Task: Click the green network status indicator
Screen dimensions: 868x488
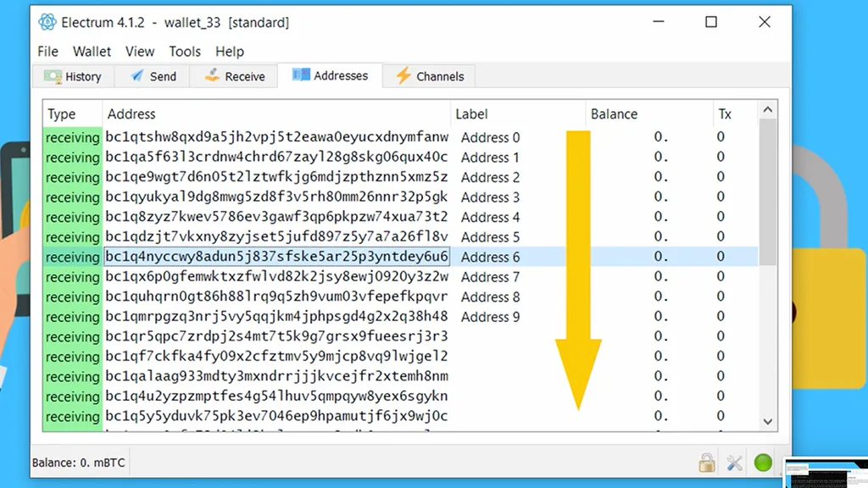Action: tap(763, 463)
